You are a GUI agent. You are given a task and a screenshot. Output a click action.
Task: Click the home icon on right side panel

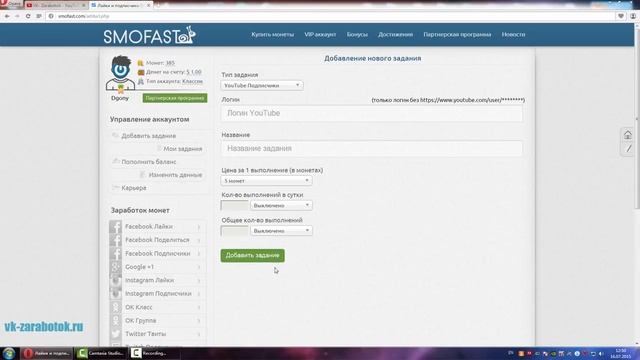pos(628,135)
